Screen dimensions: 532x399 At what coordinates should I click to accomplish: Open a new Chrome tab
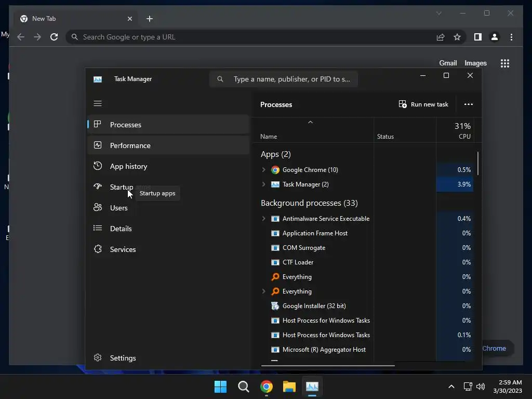150,19
